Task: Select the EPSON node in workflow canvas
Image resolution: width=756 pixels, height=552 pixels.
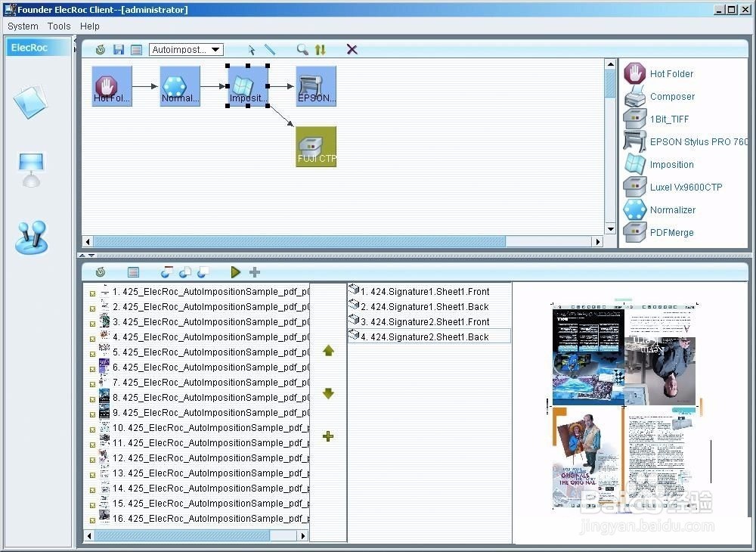Action: click(316, 86)
